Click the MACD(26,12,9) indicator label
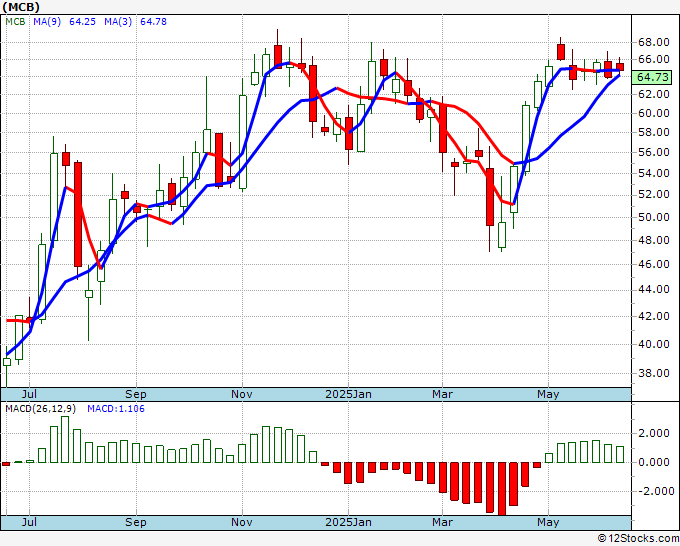This screenshot has height=546, width=680. [x=41, y=409]
